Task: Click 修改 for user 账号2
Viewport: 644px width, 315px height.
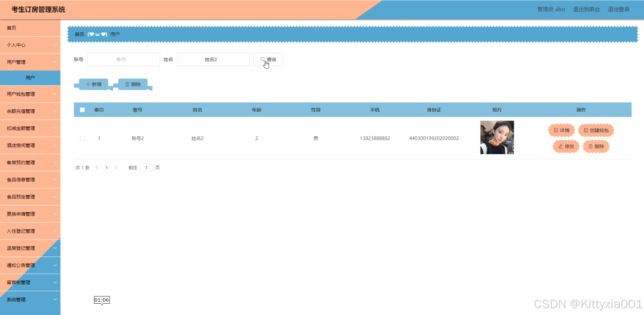Action: (x=566, y=147)
